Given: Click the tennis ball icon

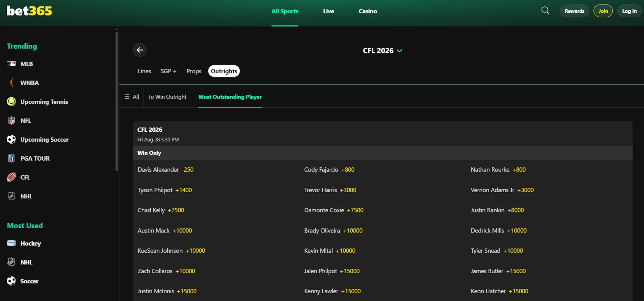Looking at the screenshot, I should 11,101.
